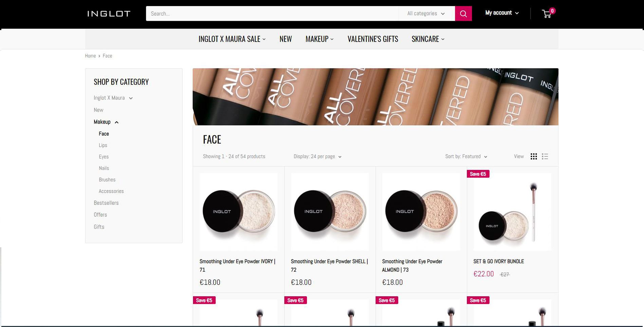Open Set & Go Ivory Bundle image
The width and height of the screenshot is (644, 327).
tap(512, 212)
